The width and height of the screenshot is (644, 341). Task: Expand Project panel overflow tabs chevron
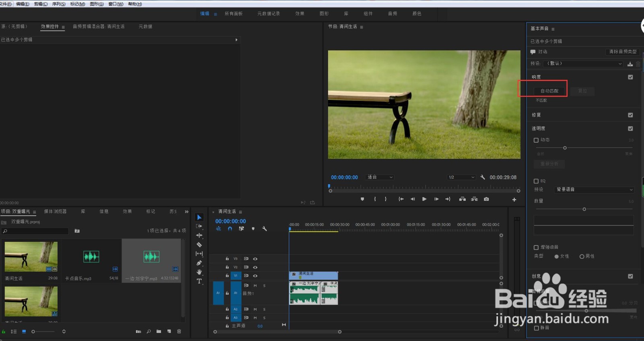click(x=186, y=212)
